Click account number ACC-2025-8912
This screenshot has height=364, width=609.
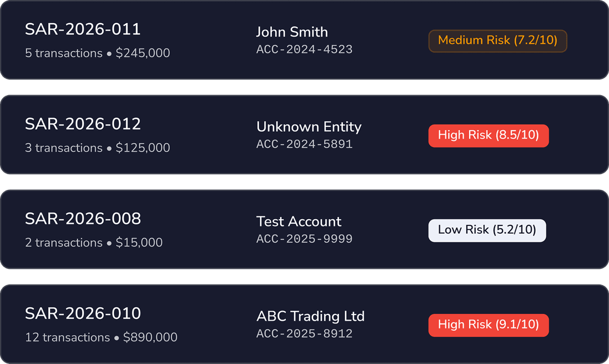pyautogui.click(x=304, y=334)
